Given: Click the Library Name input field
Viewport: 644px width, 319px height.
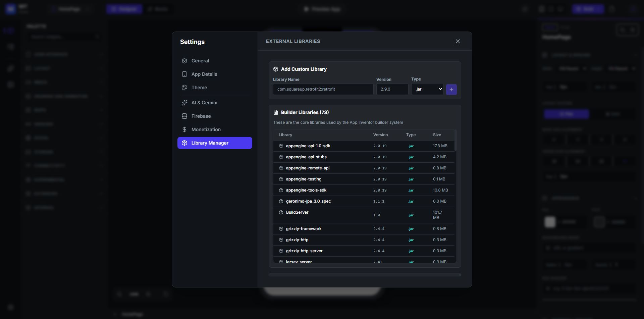Looking at the screenshot, I should tap(323, 89).
